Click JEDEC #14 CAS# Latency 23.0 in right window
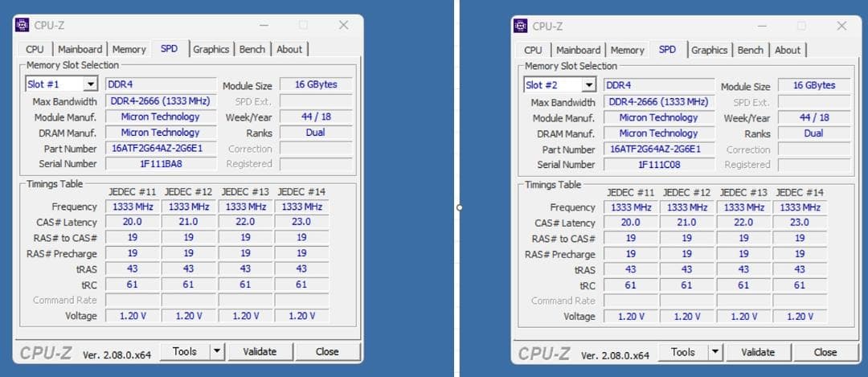Screen dimensions: 868x377 800,222
